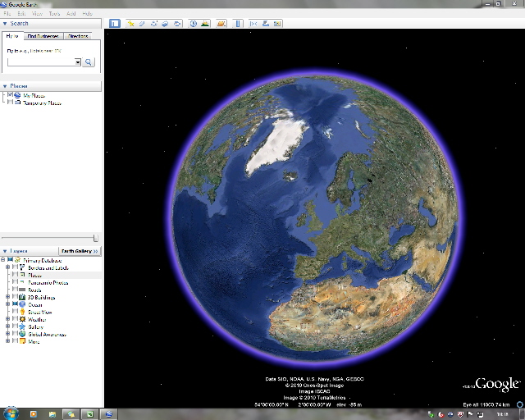525x420 pixels.
Task: Enable the Panoramio Photos checkbox
Action: (15, 282)
